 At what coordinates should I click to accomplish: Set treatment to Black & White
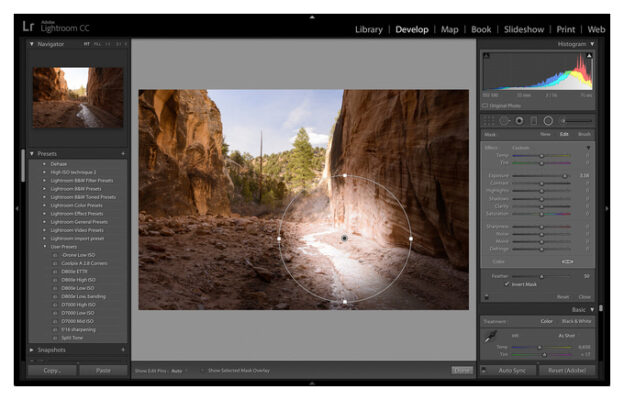tap(576, 321)
